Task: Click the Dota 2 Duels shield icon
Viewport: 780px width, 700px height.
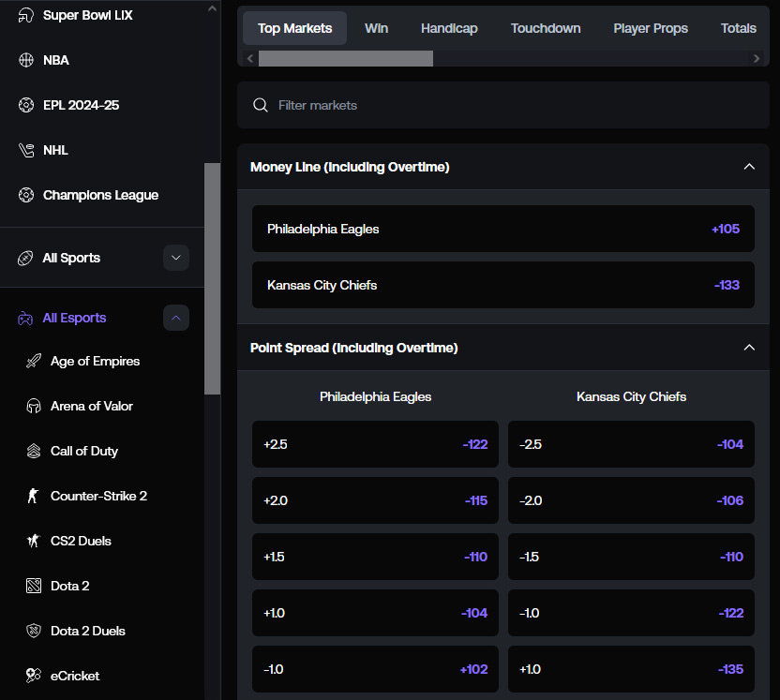Action: pyautogui.click(x=34, y=631)
